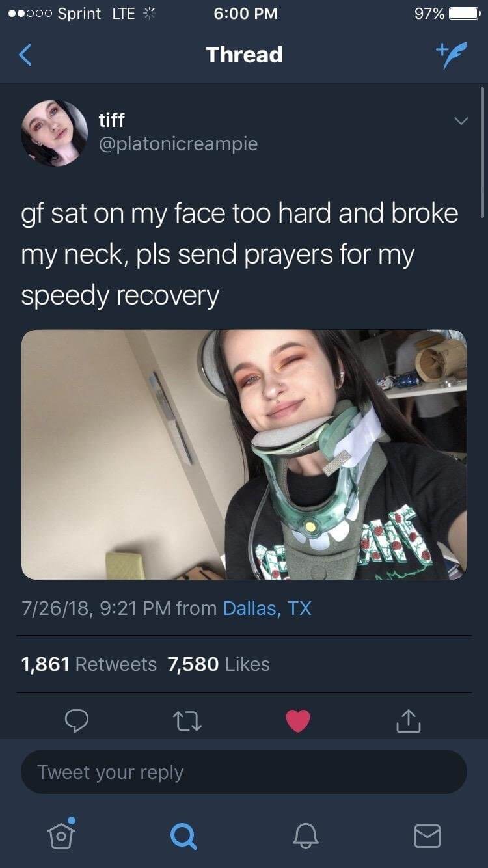The width and height of the screenshot is (488, 868).
Task: Open the Search magnifier tab
Action: [183, 835]
